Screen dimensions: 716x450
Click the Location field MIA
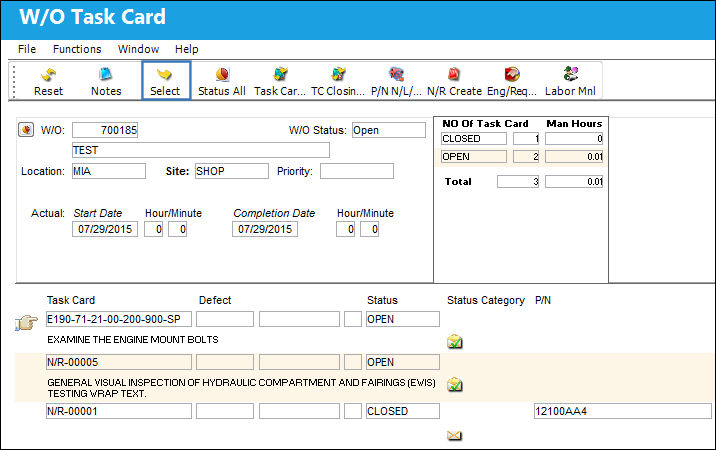(x=109, y=171)
